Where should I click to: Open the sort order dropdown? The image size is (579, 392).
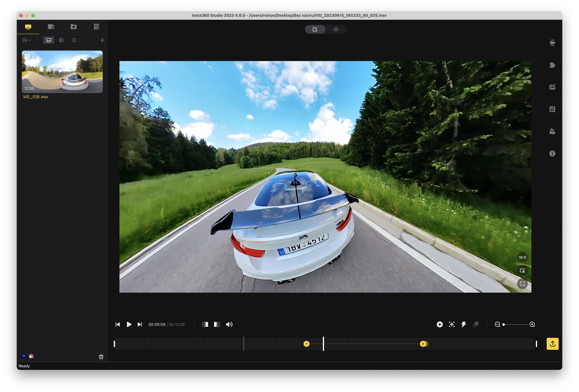26,40
